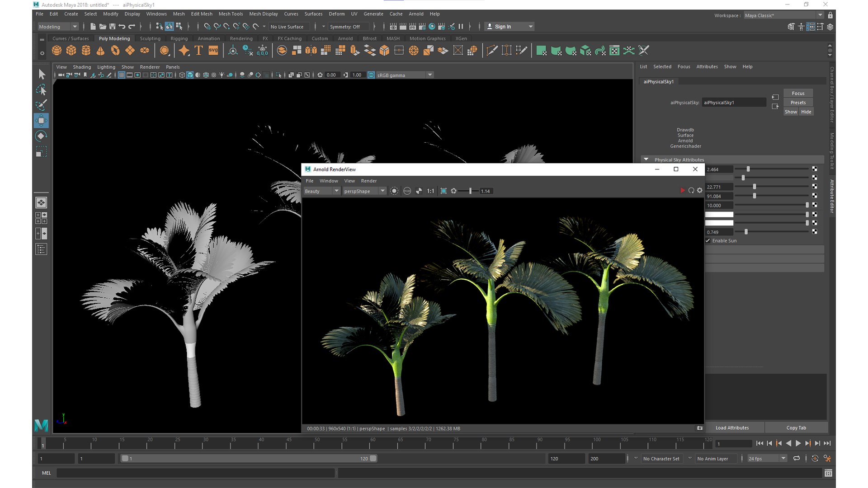Click the Presets button
This screenshot has height=488, width=868.
pyautogui.click(x=798, y=103)
